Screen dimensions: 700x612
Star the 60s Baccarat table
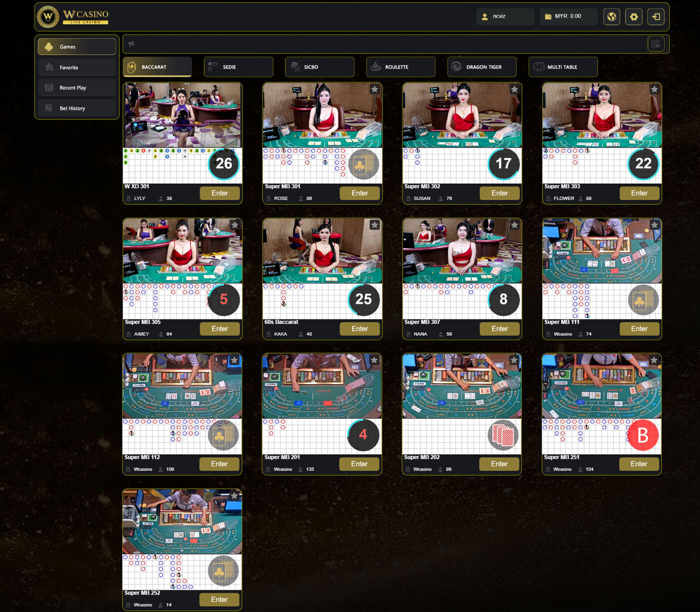(374, 225)
